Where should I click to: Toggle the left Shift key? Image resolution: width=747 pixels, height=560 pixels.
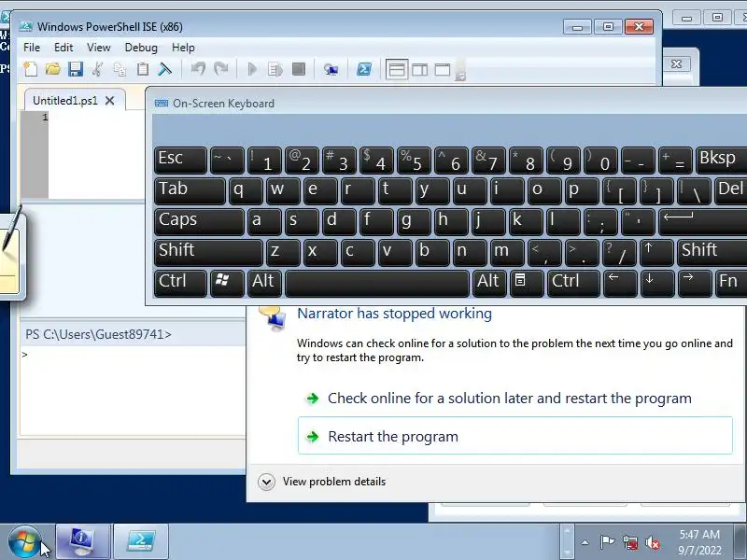[208, 252]
